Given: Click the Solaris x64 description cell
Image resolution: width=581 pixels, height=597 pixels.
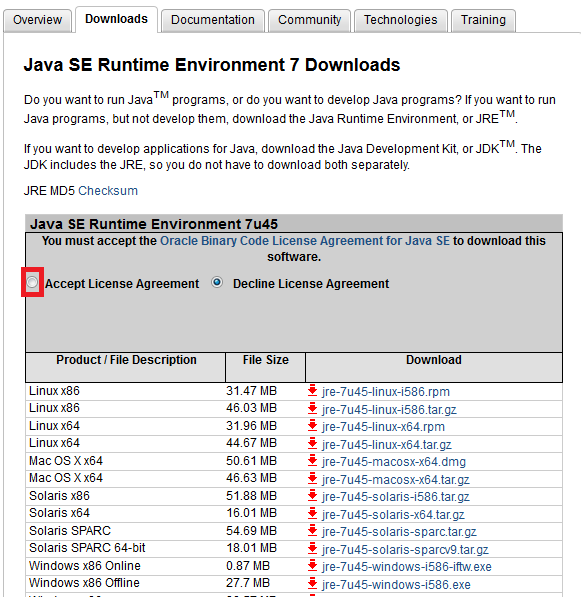Looking at the screenshot, I should pyautogui.click(x=59, y=513).
